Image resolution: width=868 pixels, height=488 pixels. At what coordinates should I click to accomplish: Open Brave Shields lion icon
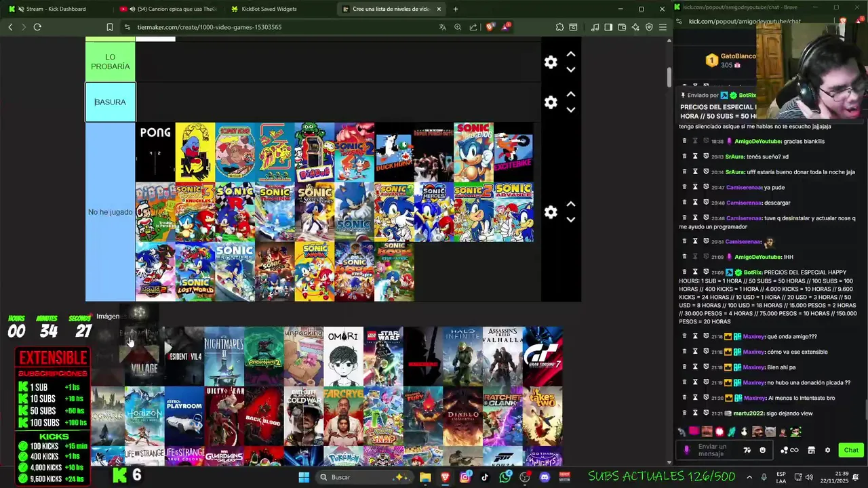click(490, 27)
